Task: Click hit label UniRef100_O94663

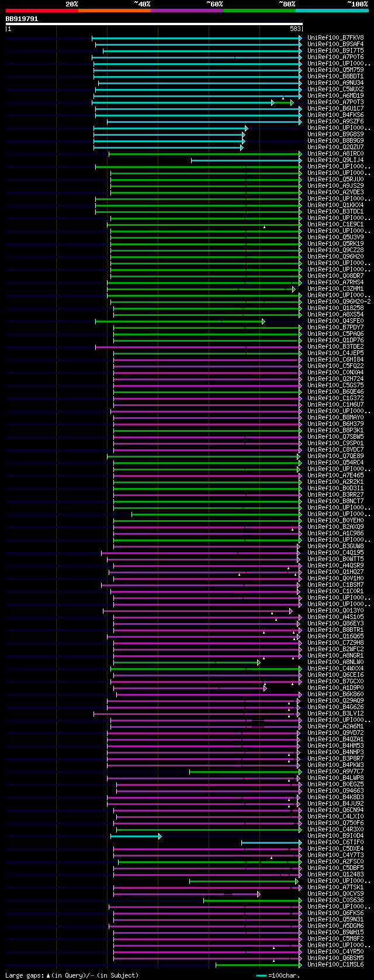Action: (335, 790)
